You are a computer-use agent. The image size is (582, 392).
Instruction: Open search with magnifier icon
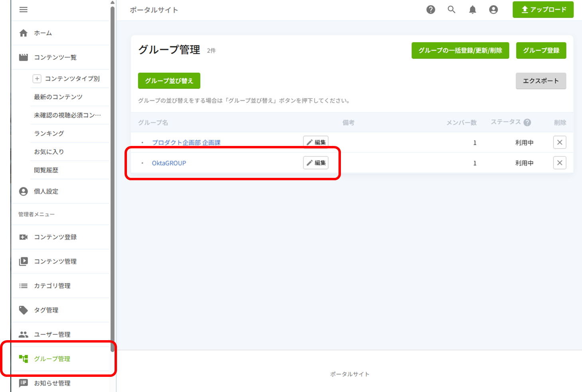click(x=451, y=10)
